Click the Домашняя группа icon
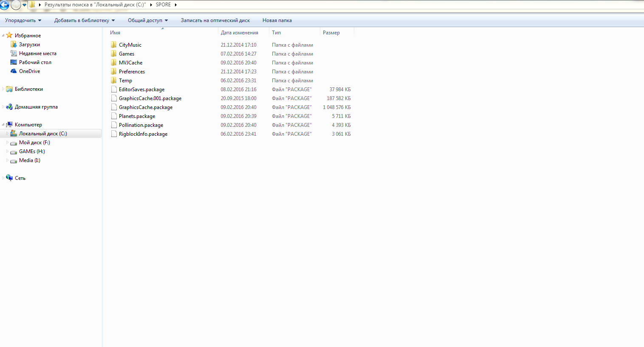 [x=9, y=107]
